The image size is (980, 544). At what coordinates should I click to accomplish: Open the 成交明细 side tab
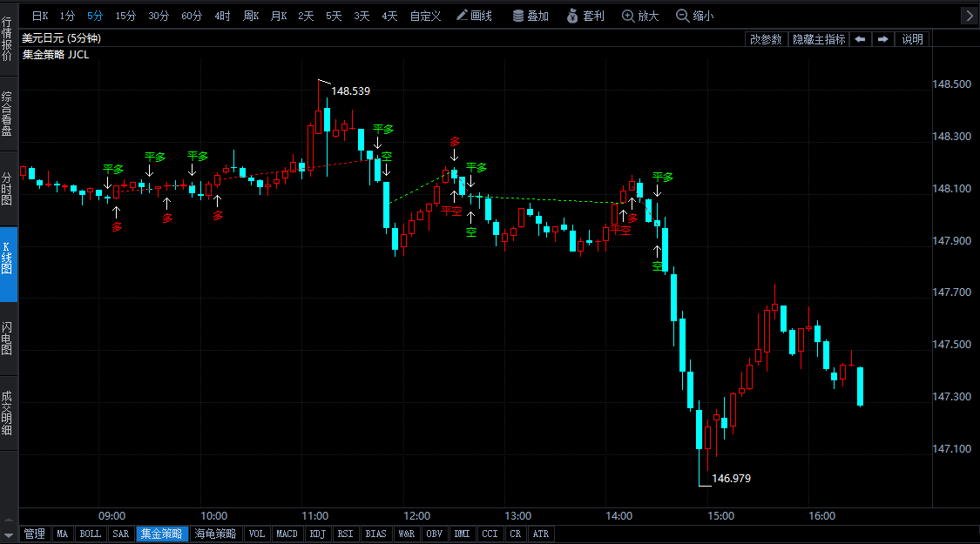pyautogui.click(x=8, y=413)
